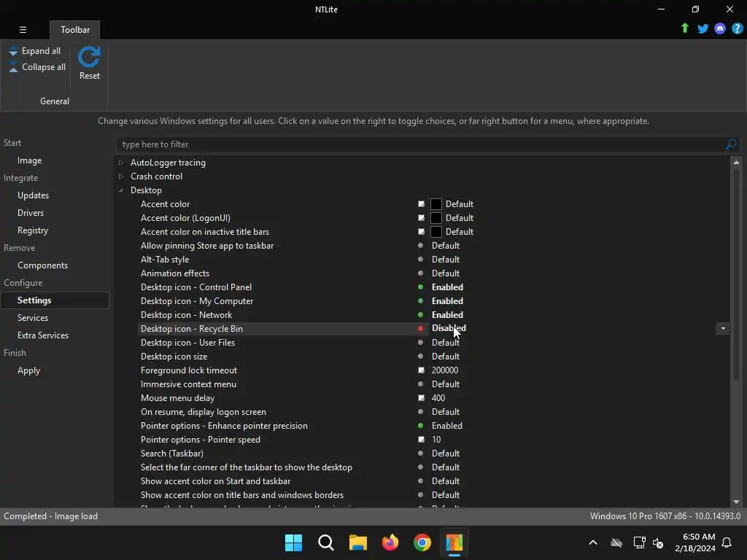Open File Explorer from the taskbar
This screenshot has width=747, height=560.
[357, 542]
